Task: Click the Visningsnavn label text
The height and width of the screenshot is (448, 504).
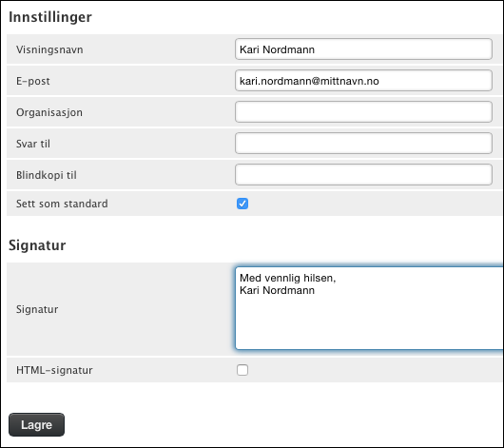Action: [49, 49]
